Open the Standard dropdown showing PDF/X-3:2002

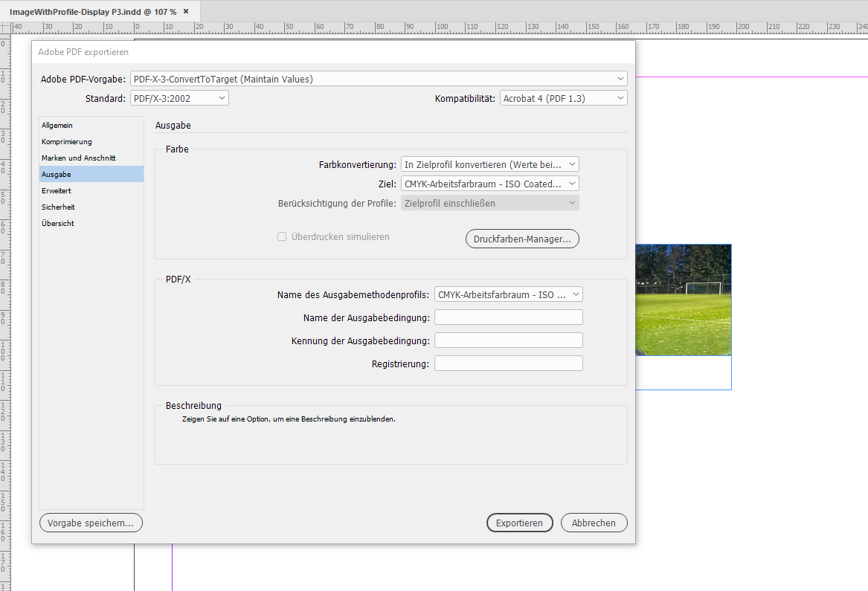coord(179,97)
